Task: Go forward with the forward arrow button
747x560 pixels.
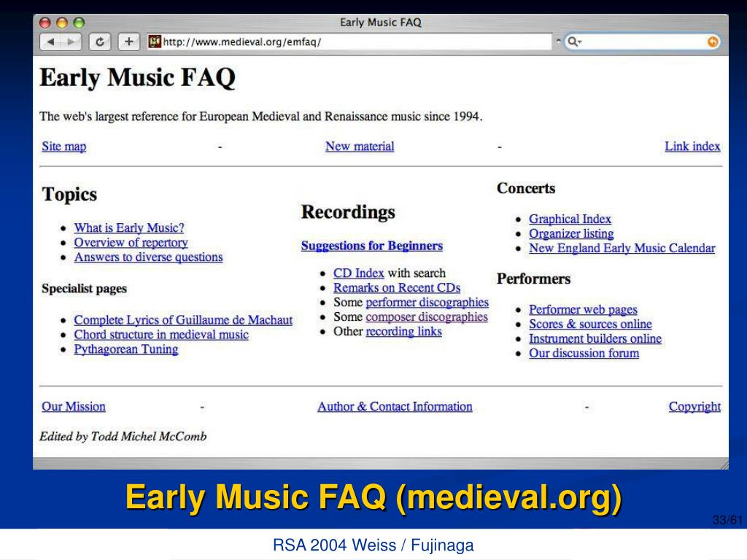Action: 71,42
